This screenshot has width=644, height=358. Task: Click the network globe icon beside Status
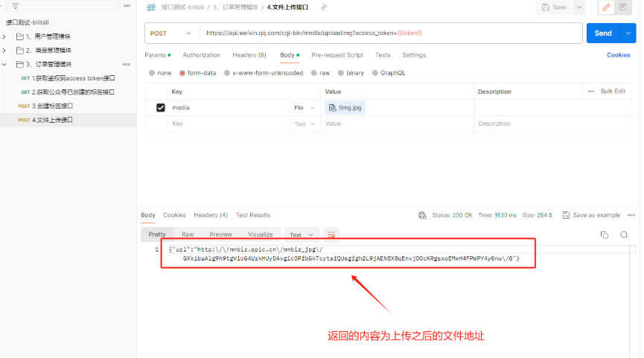(x=422, y=215)
